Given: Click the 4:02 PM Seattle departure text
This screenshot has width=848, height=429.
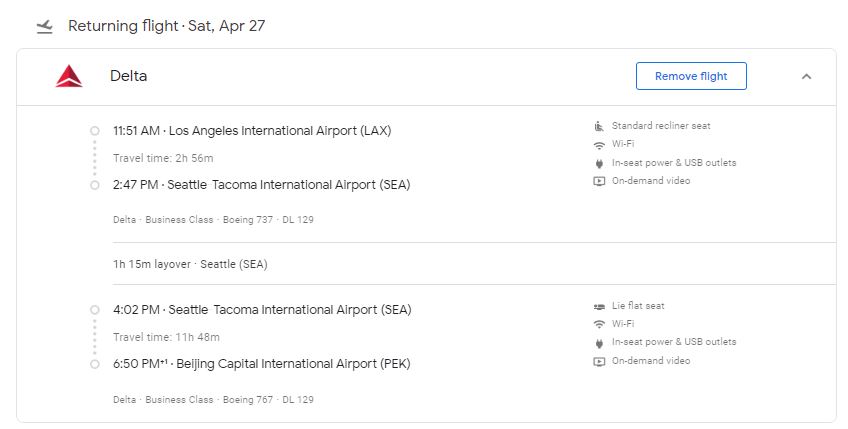Looking at the screenshot, I should coord(262,310).
